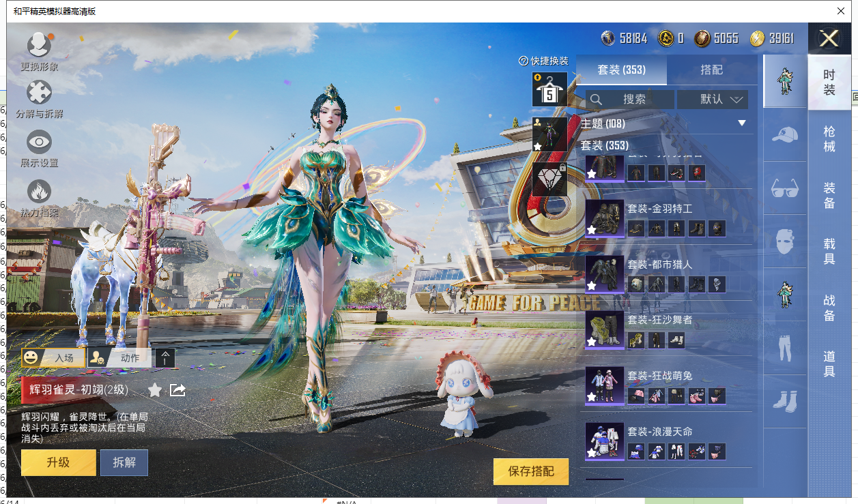Select the 动作 action tab
The height and width of the screenshot is (504, 858).
[x=119, y=357]
